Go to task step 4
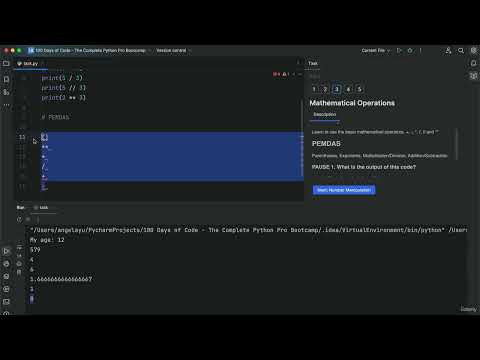This screenshot has width=480, height=360. (x=348, y=89)
